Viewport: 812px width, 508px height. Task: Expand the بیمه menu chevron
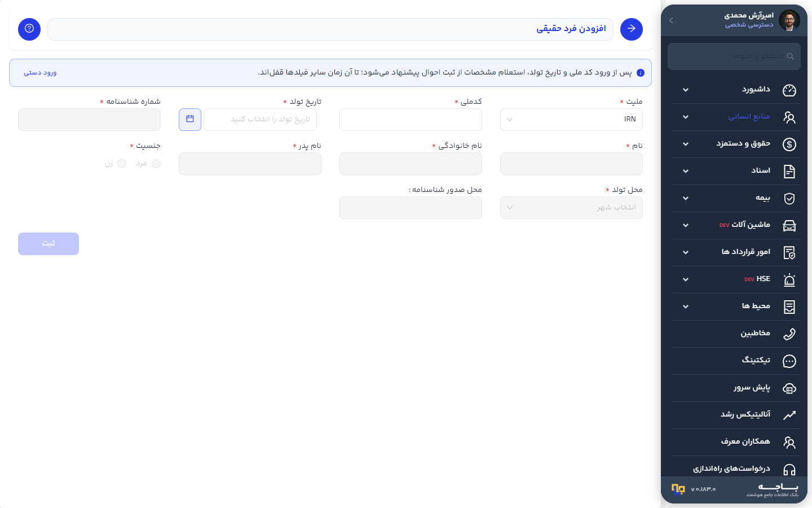686,199
